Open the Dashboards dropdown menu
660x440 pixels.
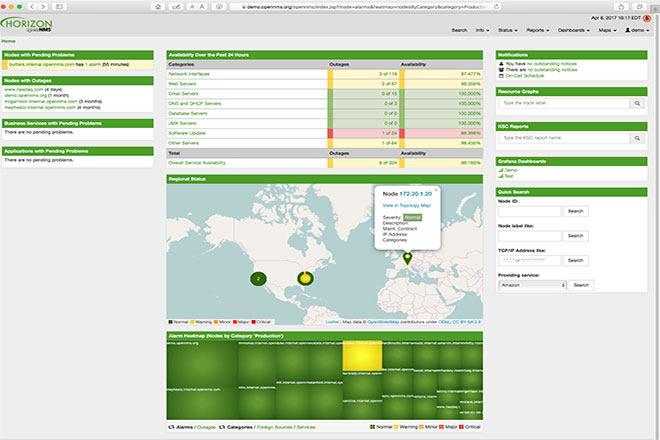(x=574, y=30)
